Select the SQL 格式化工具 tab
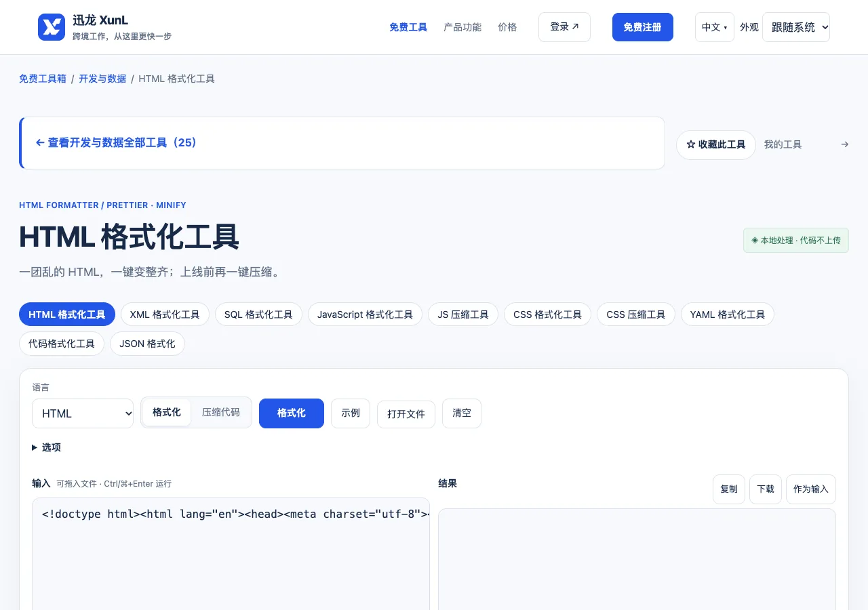The image size is (868, 610). pyautogui.click(x=258, y=314)
